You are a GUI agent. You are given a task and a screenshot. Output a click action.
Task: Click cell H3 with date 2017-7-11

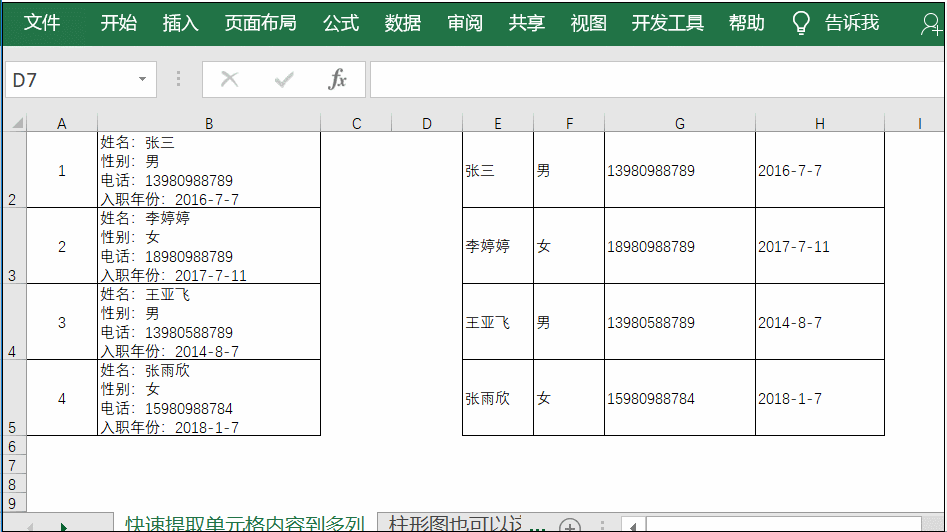click(820, 246)
